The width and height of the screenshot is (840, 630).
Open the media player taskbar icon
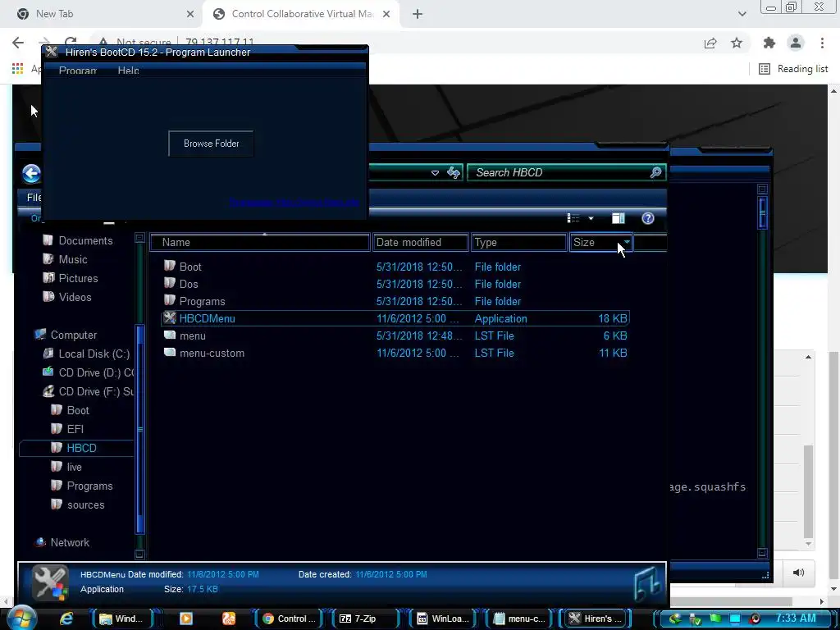click(x=186, y=619)
